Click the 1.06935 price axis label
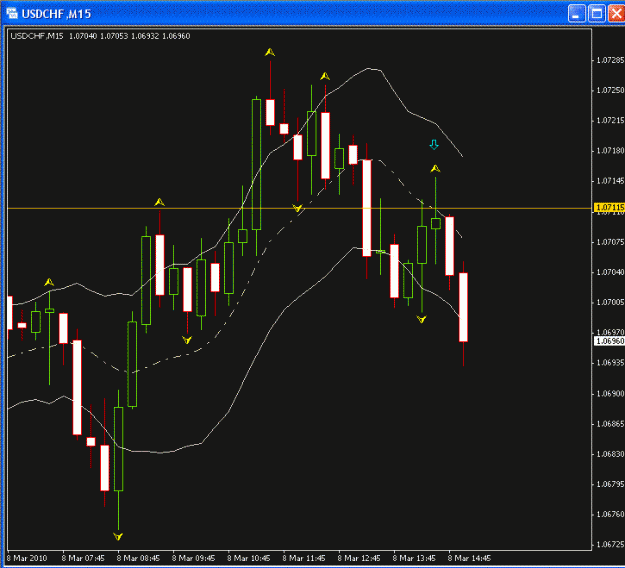 pos(610,363)
